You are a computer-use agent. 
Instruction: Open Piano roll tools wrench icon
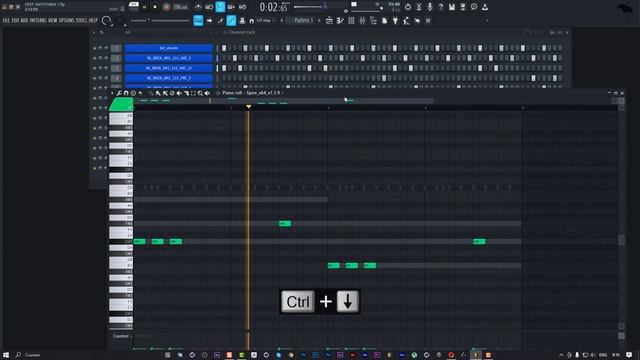(x=119, y=93)
